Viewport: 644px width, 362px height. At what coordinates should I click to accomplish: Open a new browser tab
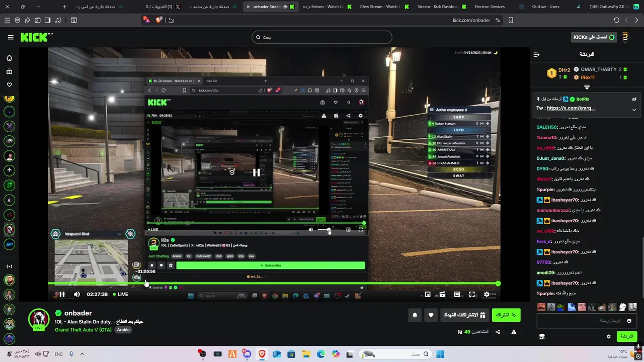[64, 7]
